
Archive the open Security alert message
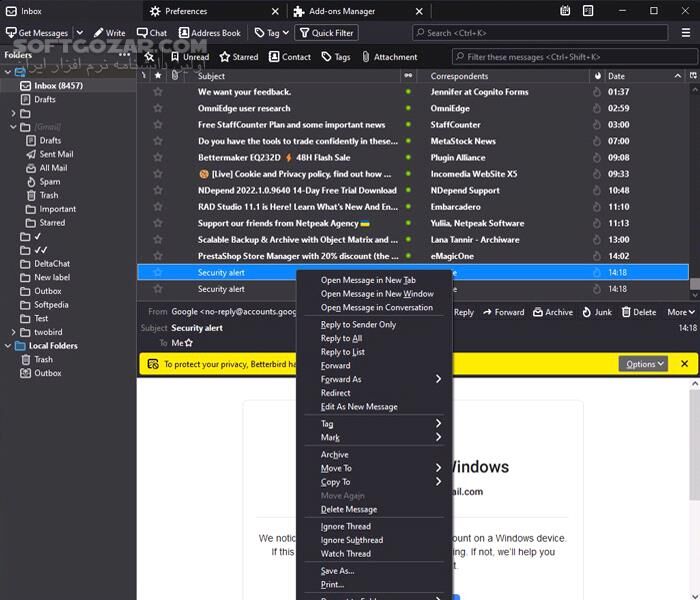[x=552, y=312]
